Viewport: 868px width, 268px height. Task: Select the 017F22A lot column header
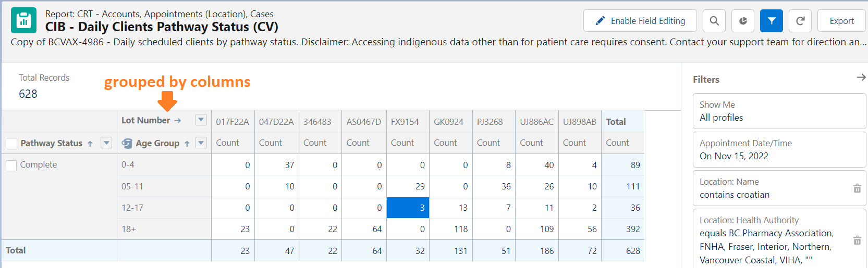pyautogui.click(x=233, y=122)
